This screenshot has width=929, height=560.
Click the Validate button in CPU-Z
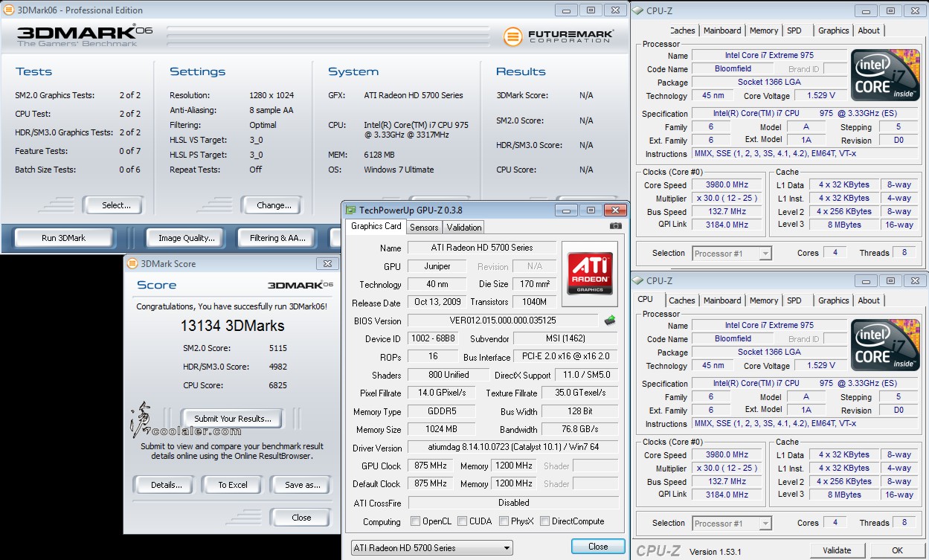837,550
